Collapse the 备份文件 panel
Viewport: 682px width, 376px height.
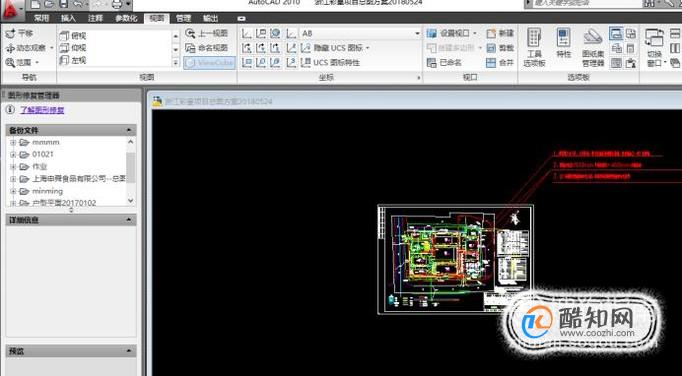[x=129, y=130]
